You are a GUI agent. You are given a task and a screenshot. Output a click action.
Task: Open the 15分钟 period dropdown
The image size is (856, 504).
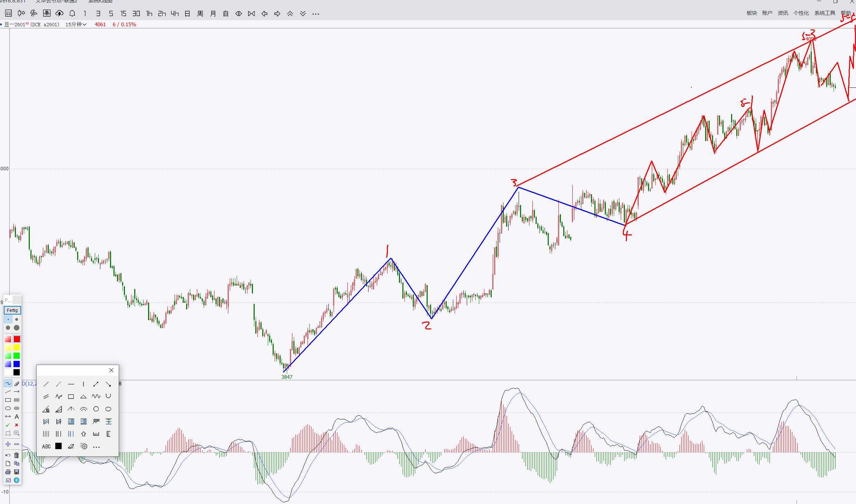[76, 25]
